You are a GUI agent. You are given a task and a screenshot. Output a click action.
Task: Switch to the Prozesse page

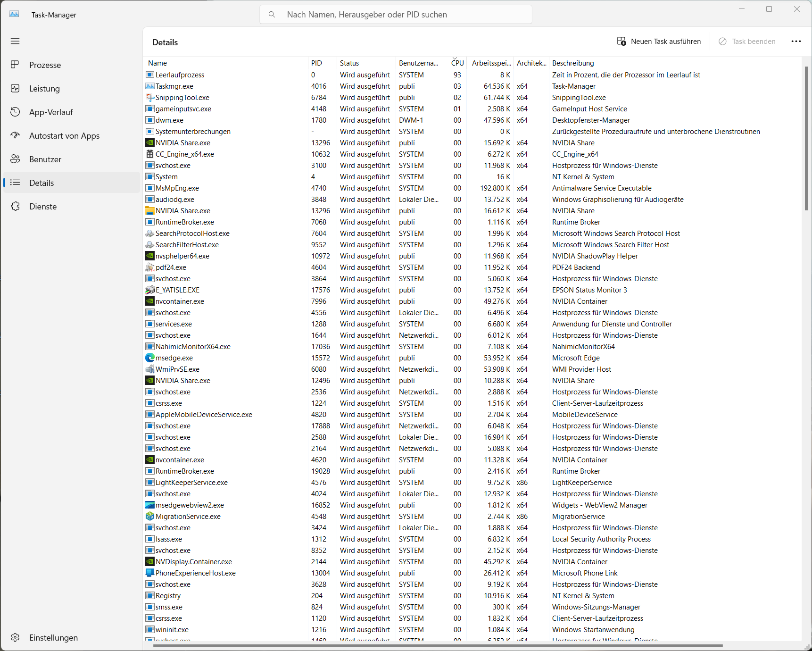coord(72,65)
